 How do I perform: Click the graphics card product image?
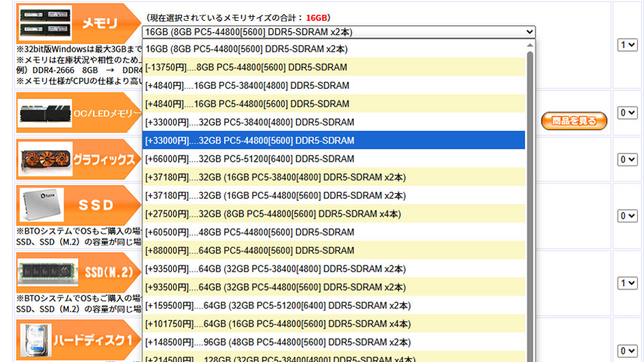click(x=45, y=160)
